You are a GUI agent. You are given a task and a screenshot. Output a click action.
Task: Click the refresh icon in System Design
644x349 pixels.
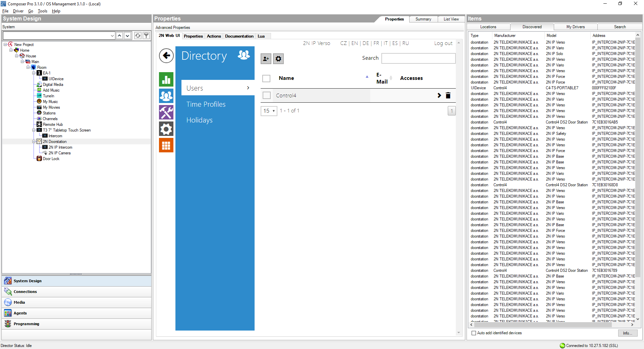[x=138, y=36]
